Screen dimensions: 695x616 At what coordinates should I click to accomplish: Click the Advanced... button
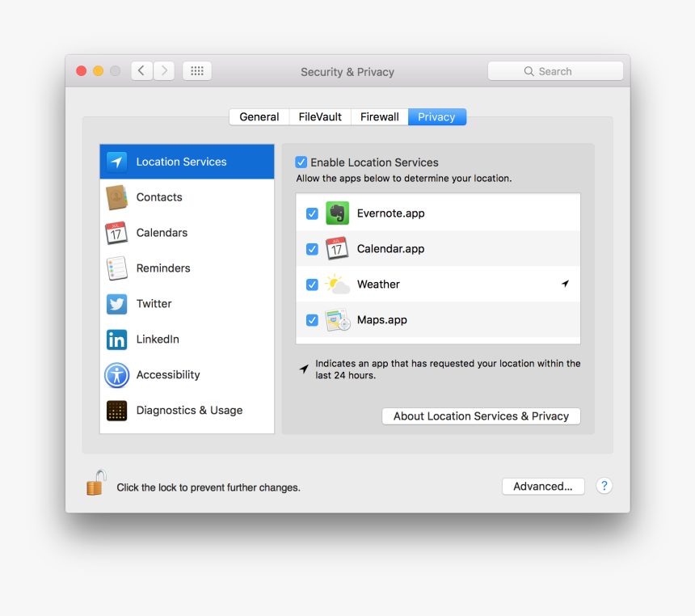pyautogui.click(x=543, y=487)
